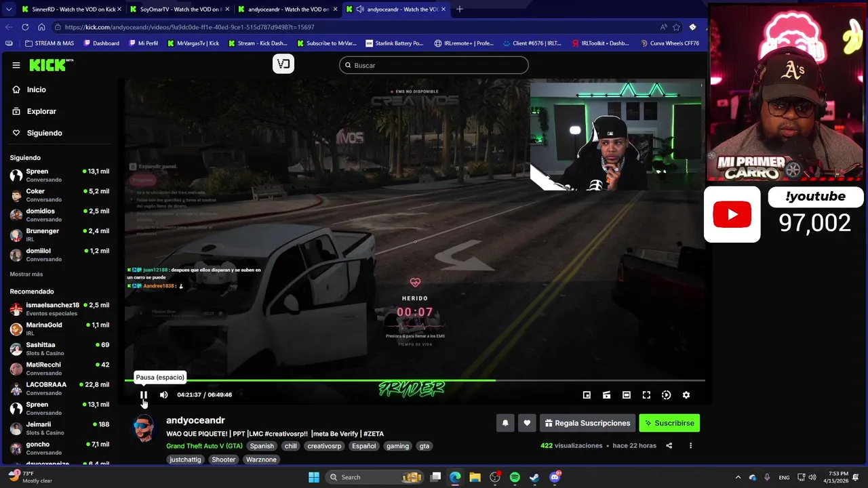This screenshot has height=488, width=868.
Task: Open the Windows Start menu
Action: pos(314,477)
